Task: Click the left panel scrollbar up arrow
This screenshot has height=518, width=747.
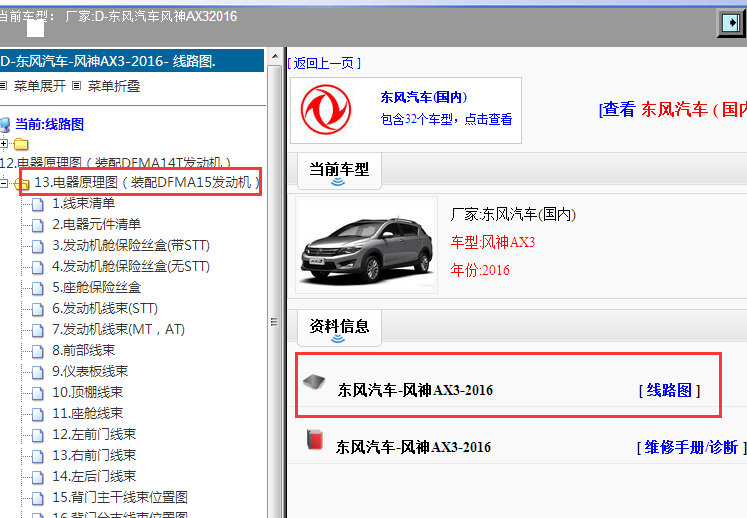Action: coord(275,57)
